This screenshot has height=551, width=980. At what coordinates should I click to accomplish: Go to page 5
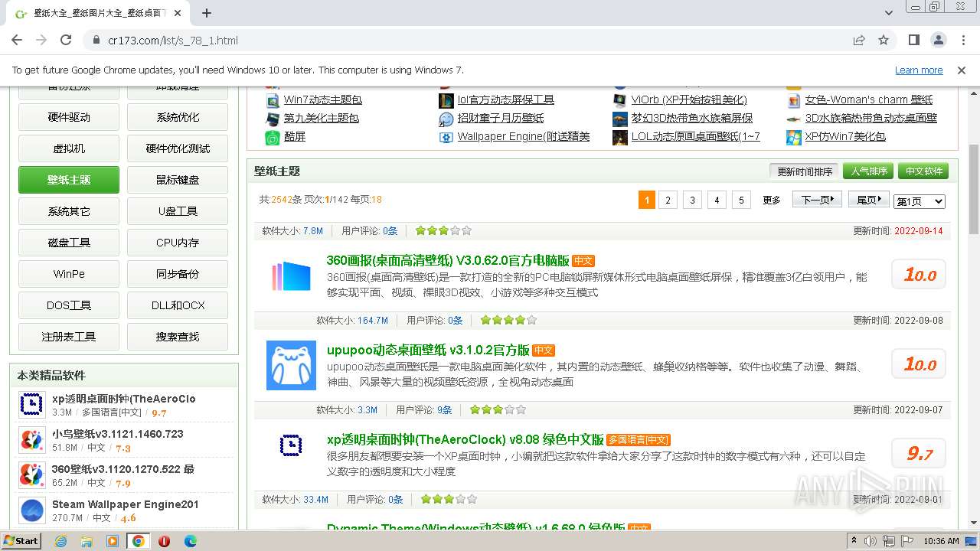click(x=741, y=200)
